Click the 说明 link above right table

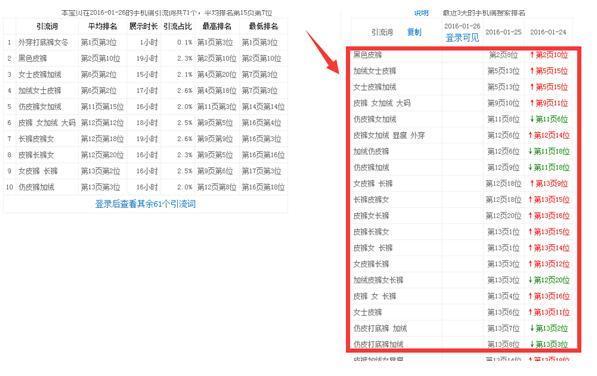tap(421, 13)
